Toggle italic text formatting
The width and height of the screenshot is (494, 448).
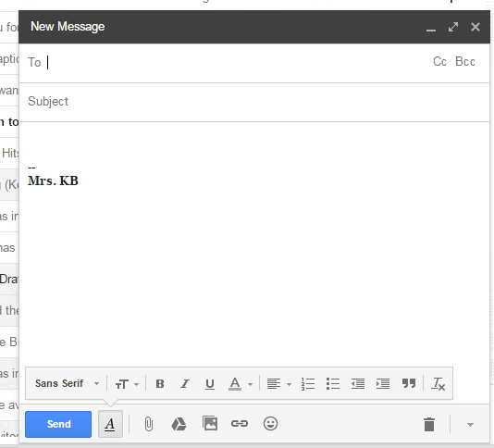(185, 384)
